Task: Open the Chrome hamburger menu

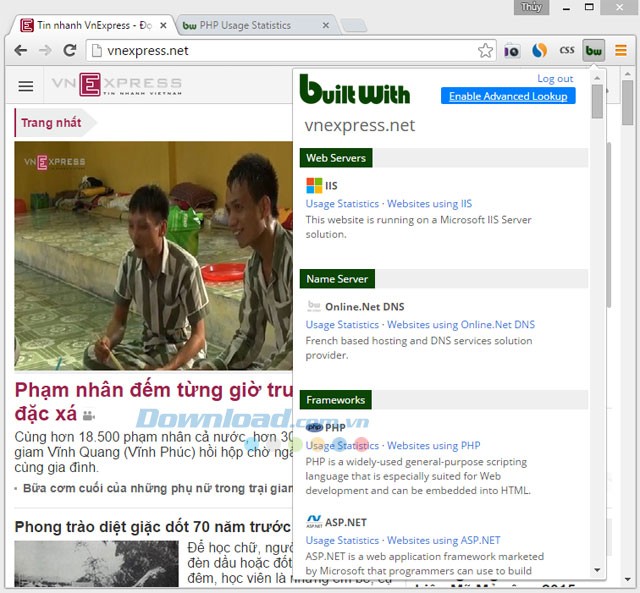Action: [621, 50]
